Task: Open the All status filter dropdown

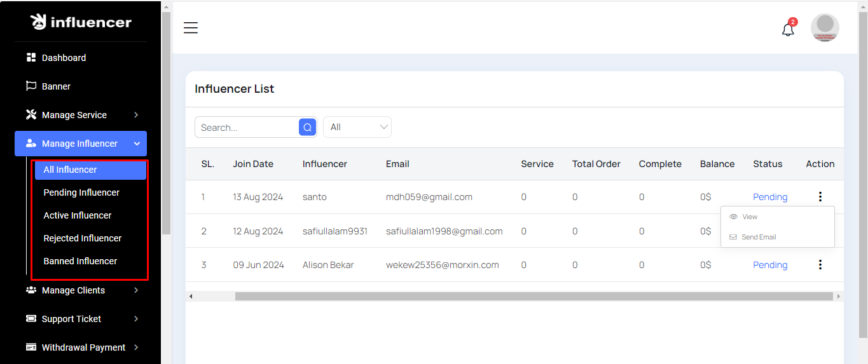Action: 357,127
